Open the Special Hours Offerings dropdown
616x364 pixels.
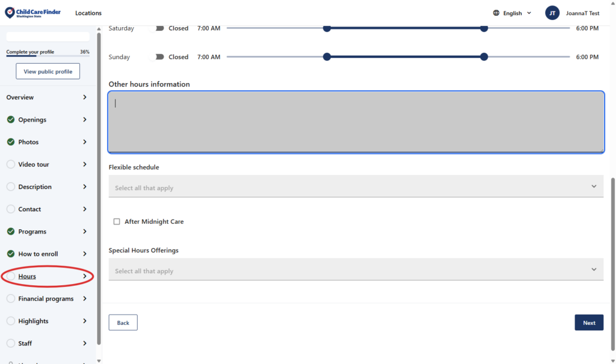pyautogui.click(x=356, y=270)
